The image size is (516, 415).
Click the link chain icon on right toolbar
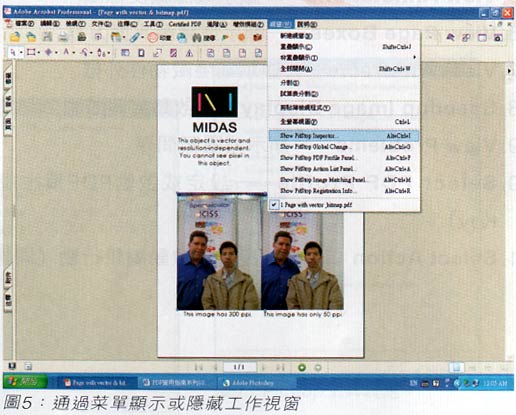[466, 38]
